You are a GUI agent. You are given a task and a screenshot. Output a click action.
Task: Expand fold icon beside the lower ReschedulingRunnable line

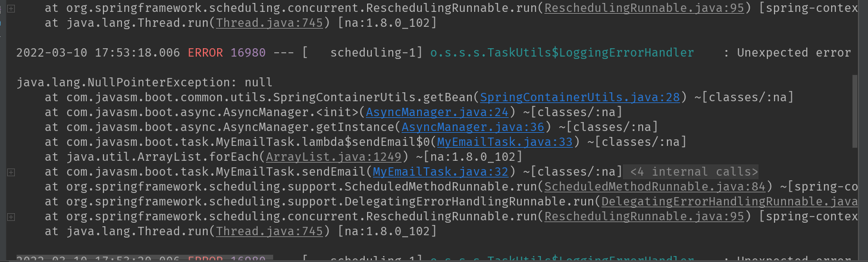tap(11, 216)
